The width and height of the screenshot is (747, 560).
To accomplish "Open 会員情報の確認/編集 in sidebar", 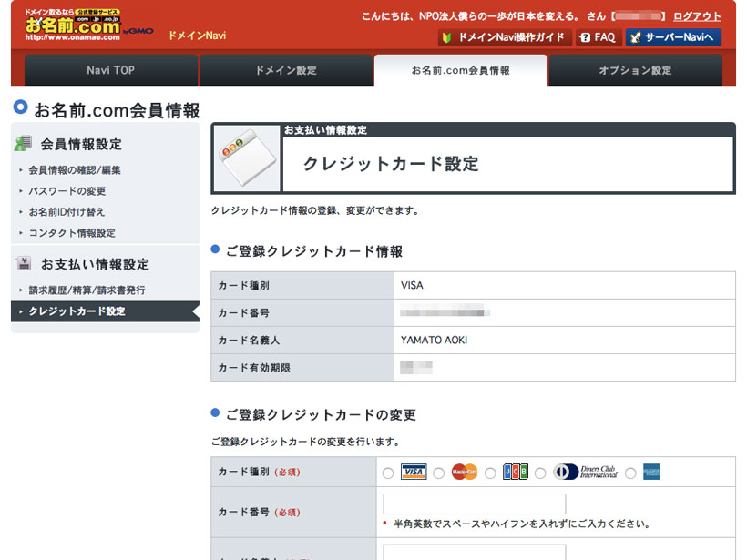I will tap(75, 170).
